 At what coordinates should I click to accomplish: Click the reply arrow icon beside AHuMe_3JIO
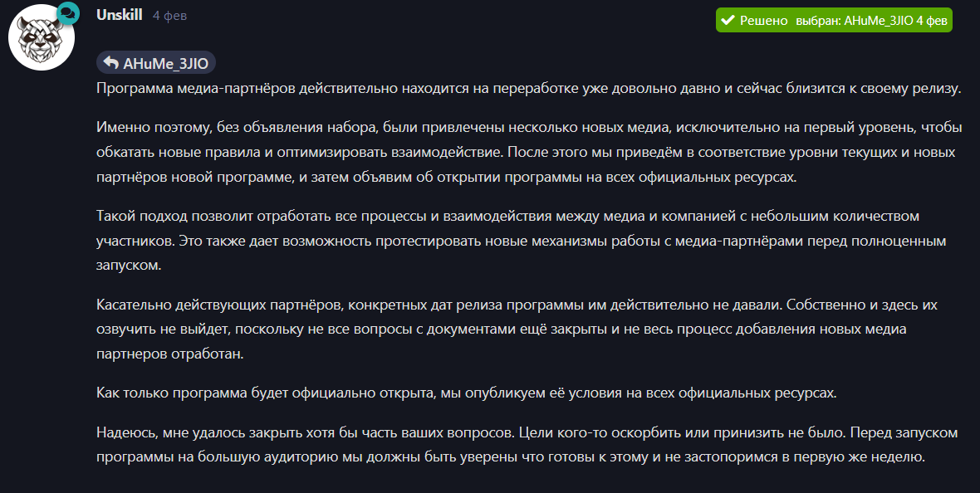110,63
